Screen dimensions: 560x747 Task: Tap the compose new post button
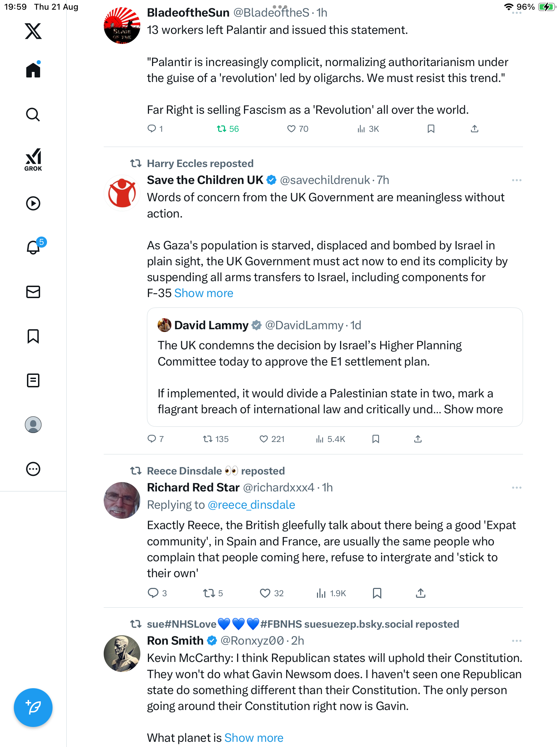pyautogui.click(x=33, y=707)
